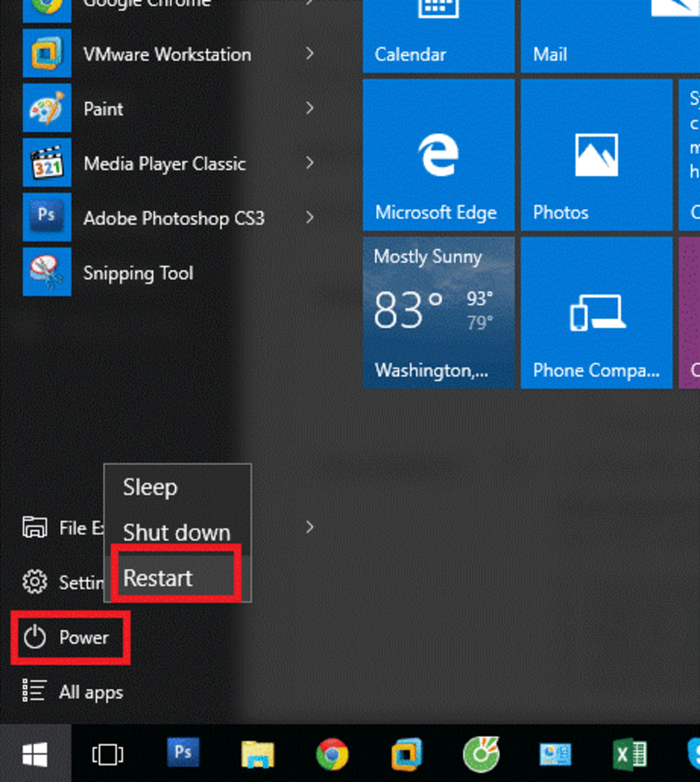
Task: Open File Explorer from the taskbar
Action: pos(257,754)
